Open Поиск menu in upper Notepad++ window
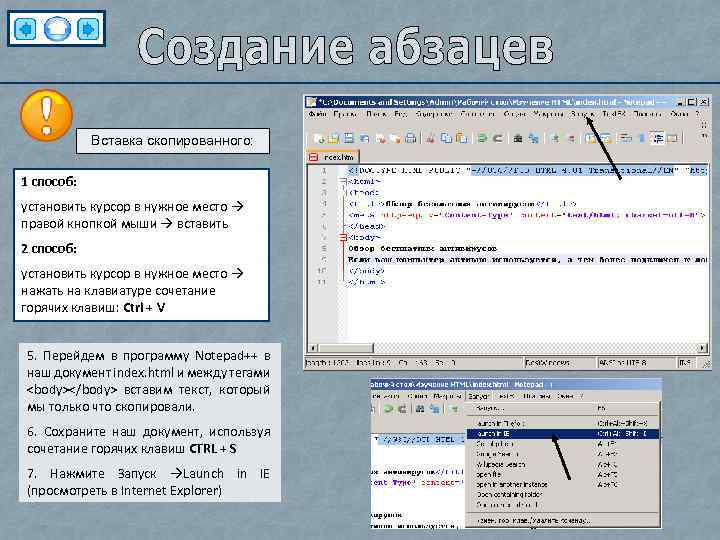The image size is (720, 540). click(376, 113)
